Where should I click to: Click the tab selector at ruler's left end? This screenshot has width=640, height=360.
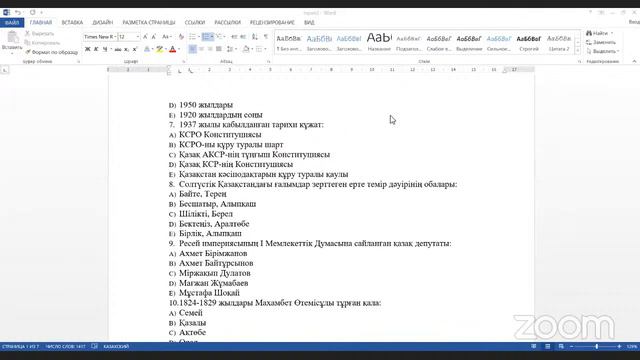[5, 70]
